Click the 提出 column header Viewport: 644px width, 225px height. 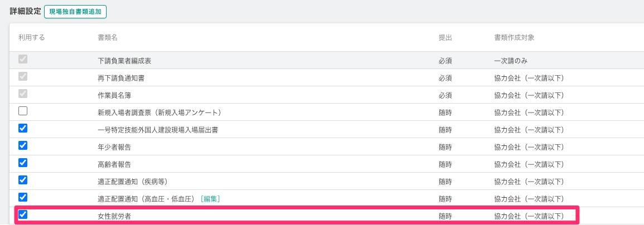pyautogui.click(x=445, y=37)
